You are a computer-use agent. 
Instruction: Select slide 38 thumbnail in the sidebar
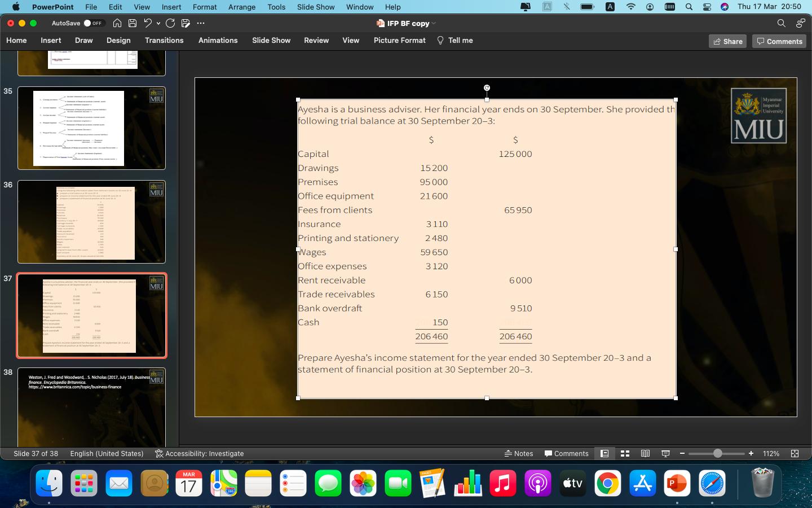pos(91,408)
